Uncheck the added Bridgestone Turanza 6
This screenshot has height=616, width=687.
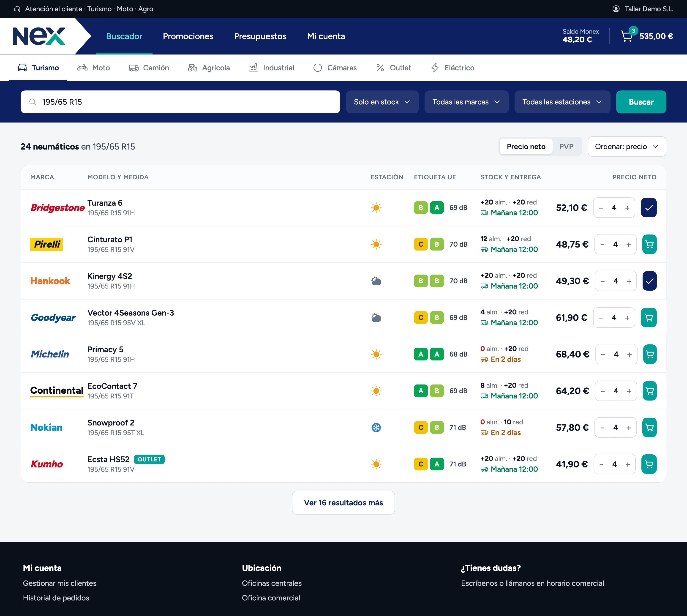(649, 208)
